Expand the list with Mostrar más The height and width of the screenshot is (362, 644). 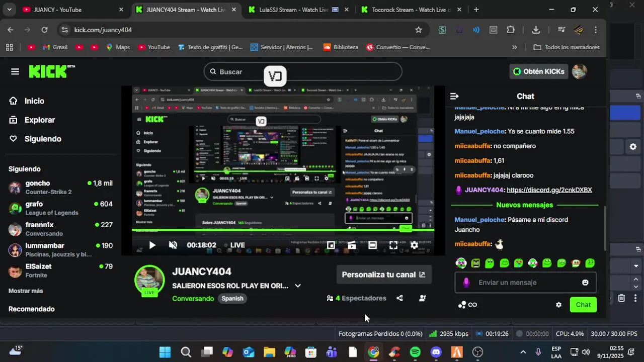coord(26,291)
